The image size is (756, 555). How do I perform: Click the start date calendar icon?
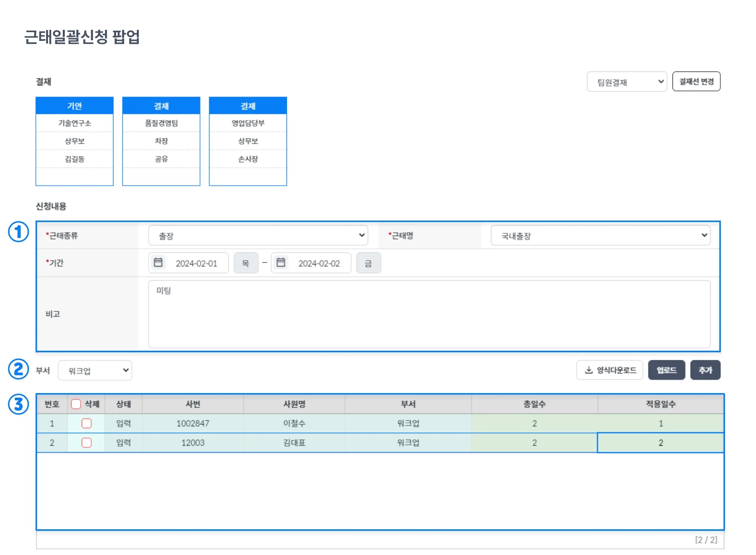(158, 263)
